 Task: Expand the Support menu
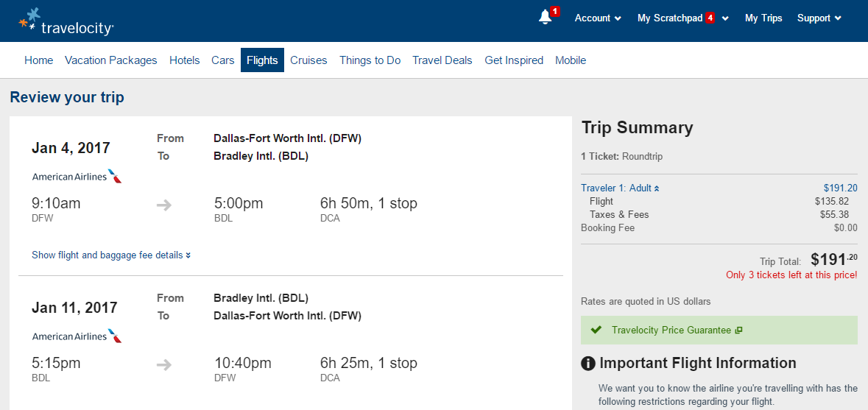pyautogui.click(x=819, y=18)
